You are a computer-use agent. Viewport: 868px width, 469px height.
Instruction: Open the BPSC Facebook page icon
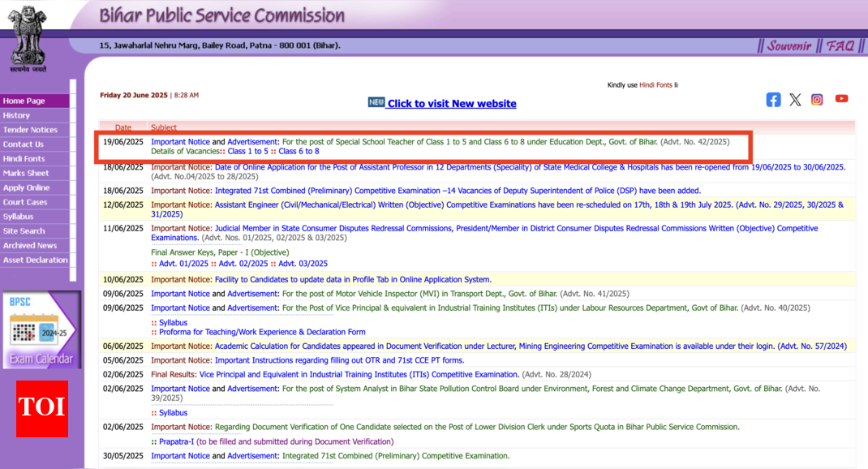(x=773, y=99)
